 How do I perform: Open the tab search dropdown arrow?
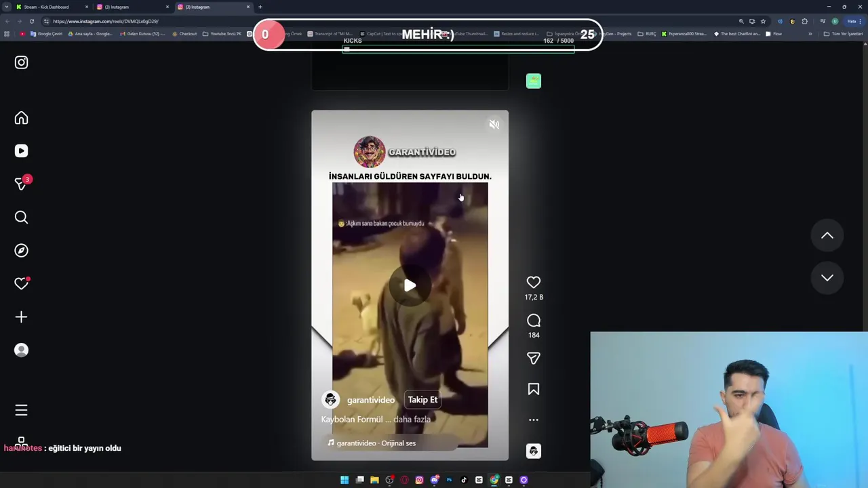pyautogui.click(x=6, y=7)
